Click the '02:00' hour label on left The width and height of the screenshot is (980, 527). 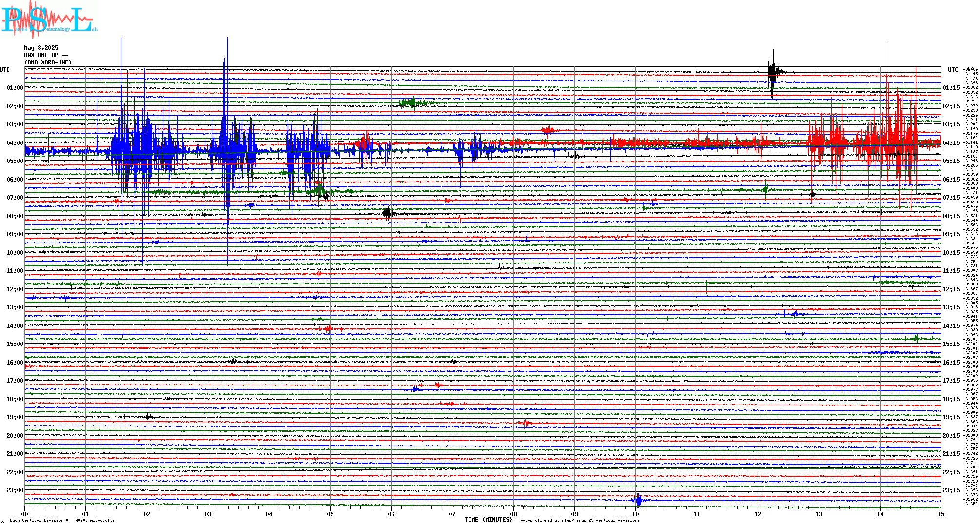(15, 106)
